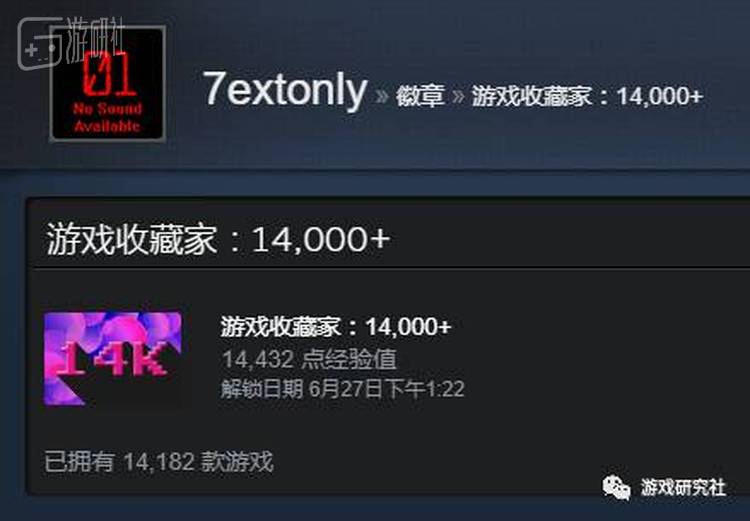Click the 已拥有 14,182 款游戏 text
The height and width of the screenshot is (521, 750).
(159, 462)
